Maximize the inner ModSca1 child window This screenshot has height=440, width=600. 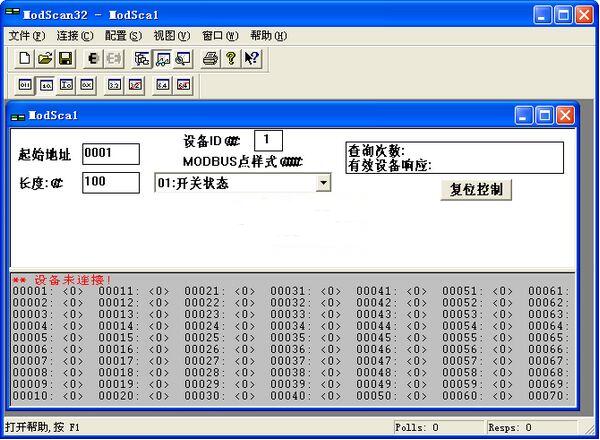tap(545, 116)
